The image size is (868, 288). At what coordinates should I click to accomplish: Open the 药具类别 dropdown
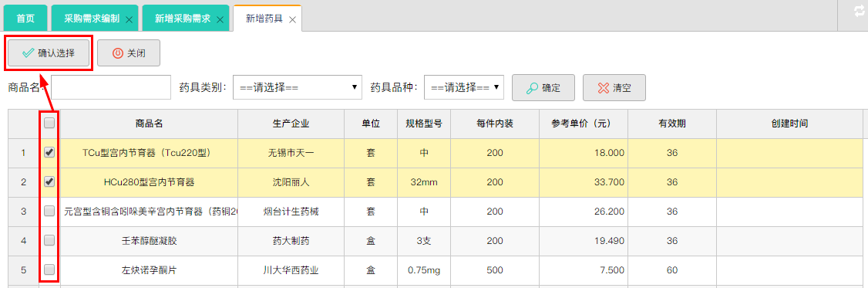coord(298,87)
